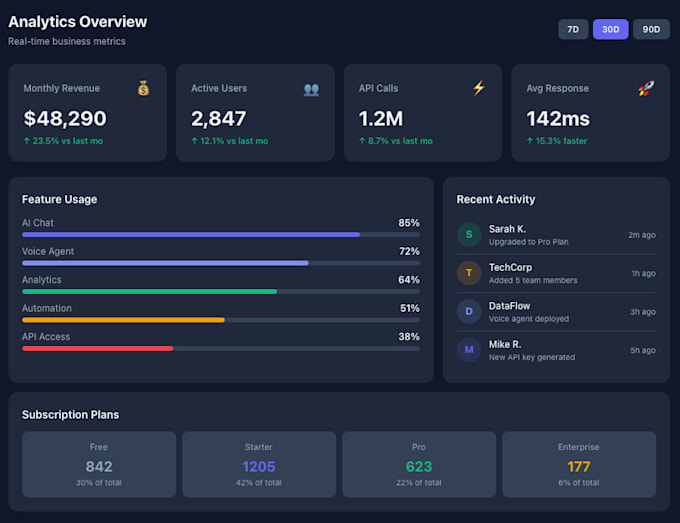
Task: Switch to the 90D time range
Action: 651,29
